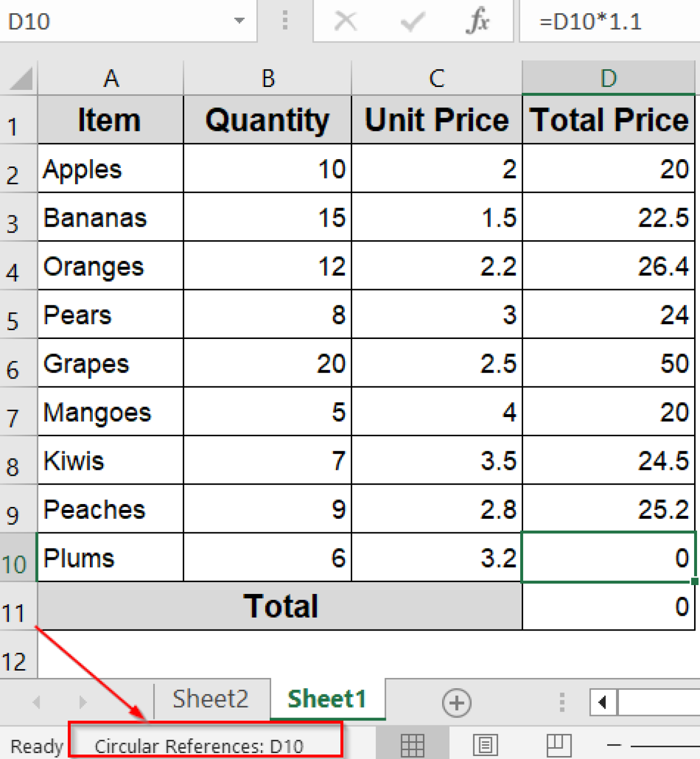Click the Insert Function (fx) icon

click(478, 21)
